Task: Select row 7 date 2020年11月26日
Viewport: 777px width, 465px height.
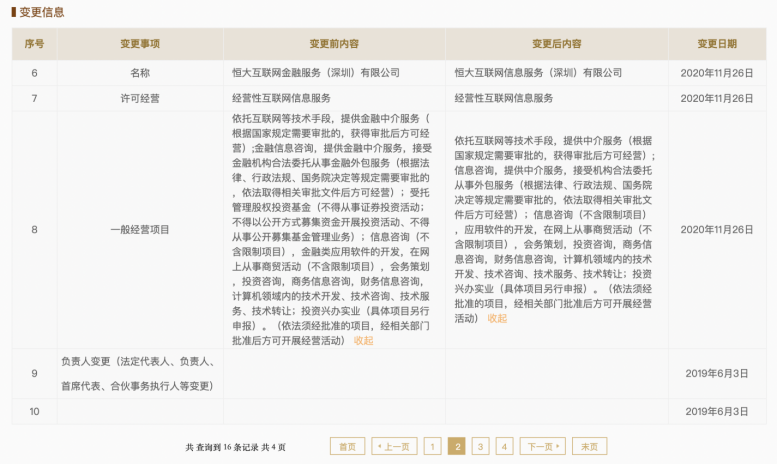Action: click(717, 98)
